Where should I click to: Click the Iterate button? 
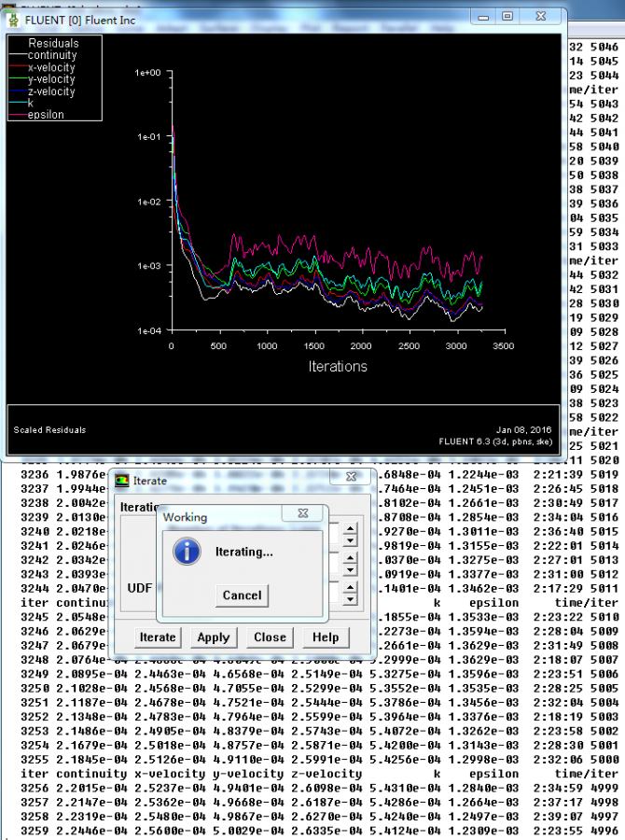pyautogui.click(x=158, y=637)
